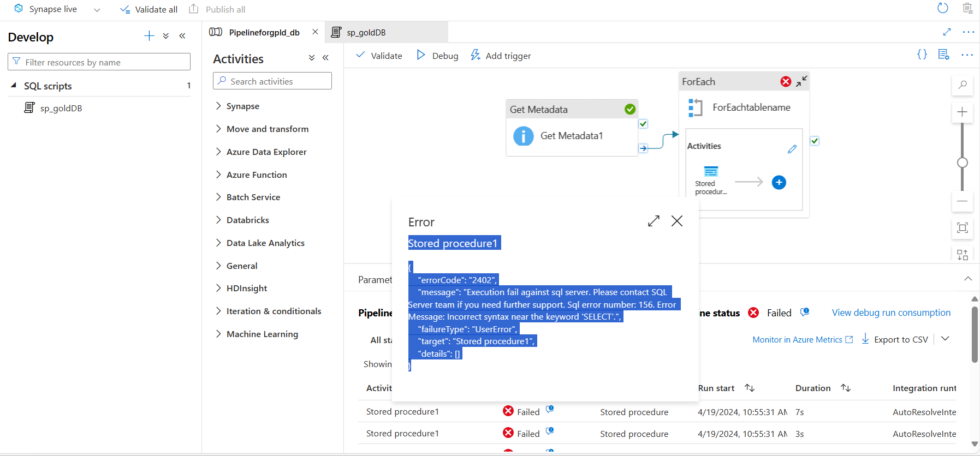Viewport: 980px width, 456px height.
Task: Click the Get Metadata success output checkbox
Action: point(643,124)
